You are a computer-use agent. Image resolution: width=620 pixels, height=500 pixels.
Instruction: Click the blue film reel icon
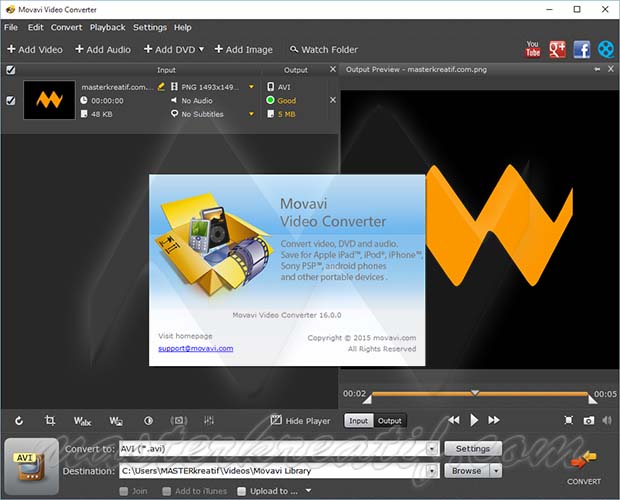(606, 49)
